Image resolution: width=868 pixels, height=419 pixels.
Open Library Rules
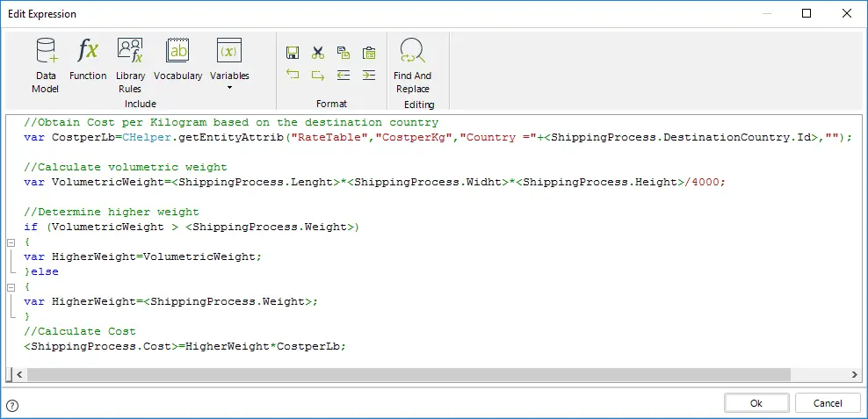coord(130,65)
